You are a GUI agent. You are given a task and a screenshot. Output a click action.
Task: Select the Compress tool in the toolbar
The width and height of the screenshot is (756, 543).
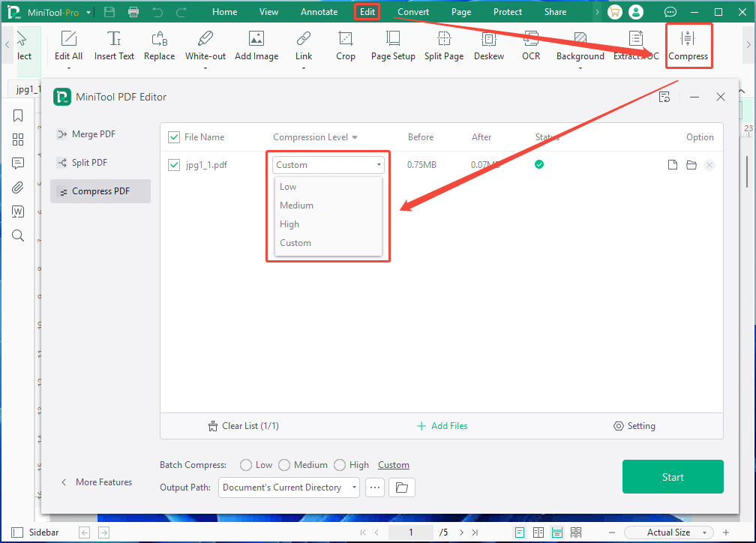tap(688, 45)
